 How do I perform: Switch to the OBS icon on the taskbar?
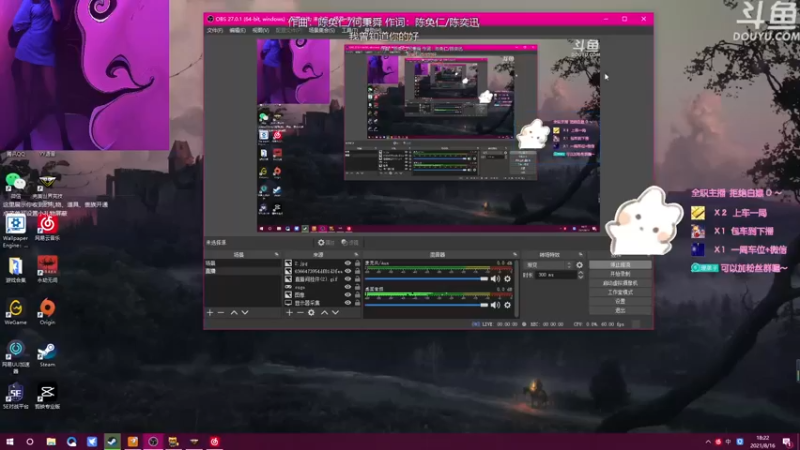point(153,441)
